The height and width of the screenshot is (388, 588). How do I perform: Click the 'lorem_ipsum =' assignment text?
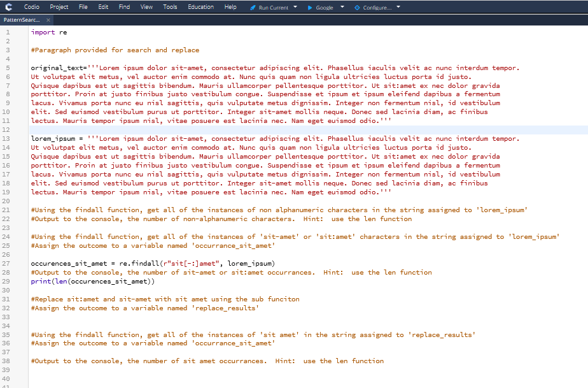pos(57,139)
